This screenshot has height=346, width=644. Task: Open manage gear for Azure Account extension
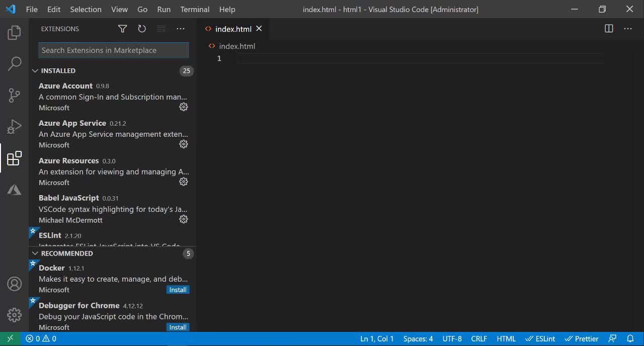point(184,107)
